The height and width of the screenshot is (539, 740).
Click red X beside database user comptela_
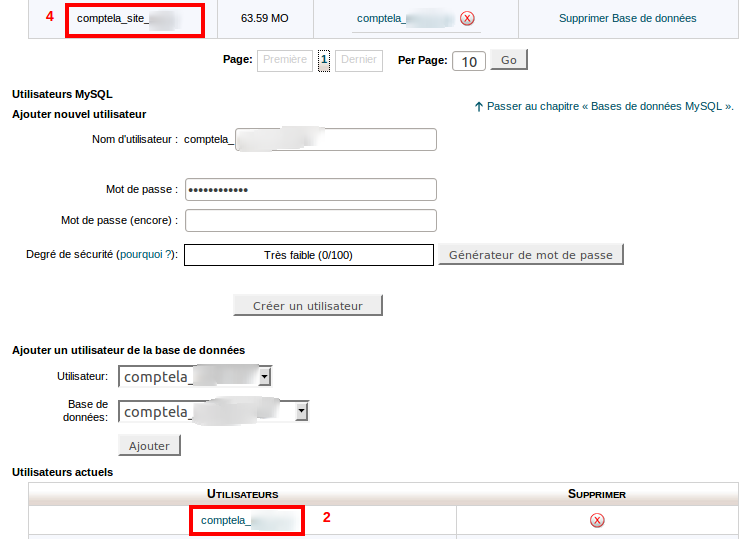click(x=467, y=19)
